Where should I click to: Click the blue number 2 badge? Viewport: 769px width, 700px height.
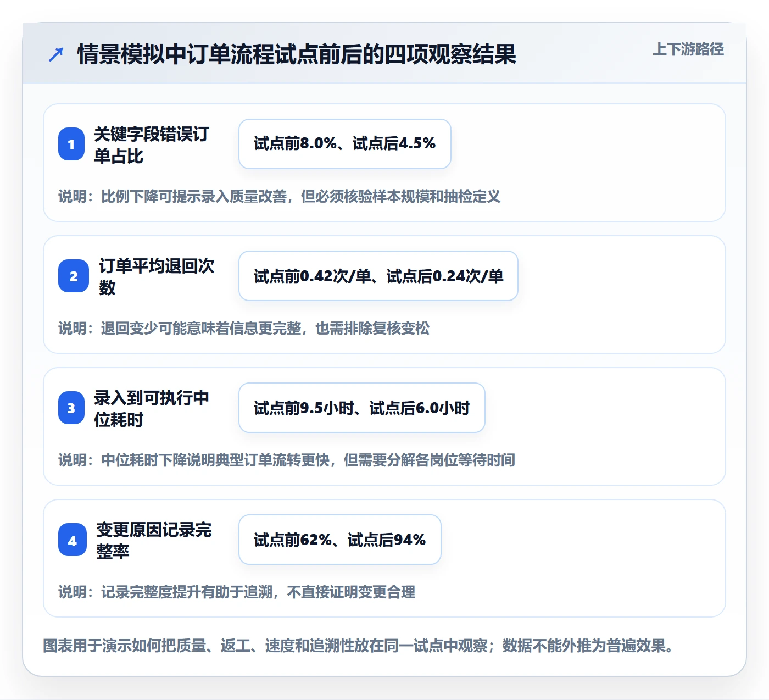coord(74,276)
